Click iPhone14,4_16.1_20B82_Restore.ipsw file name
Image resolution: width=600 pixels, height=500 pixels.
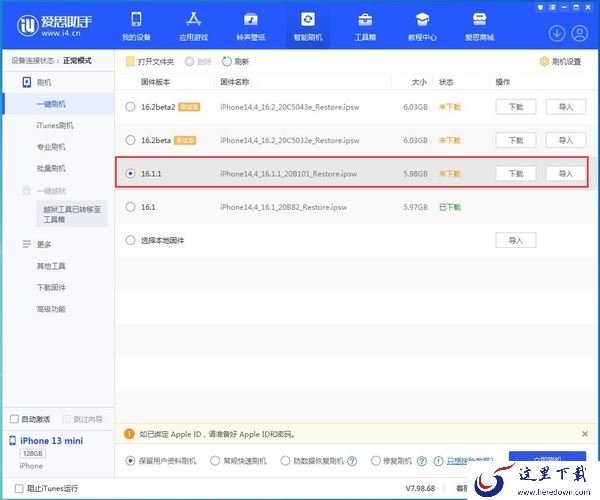(284, 207)
